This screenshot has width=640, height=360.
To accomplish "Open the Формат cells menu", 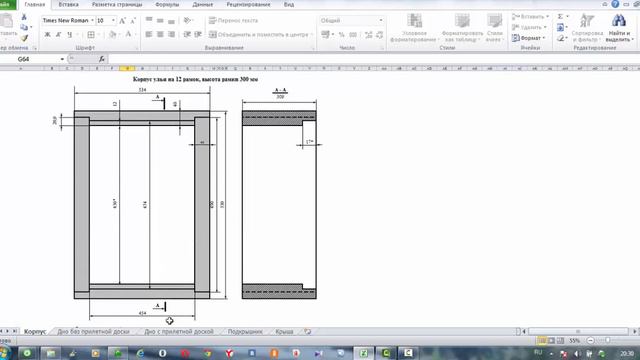I will (x=528, y=38).
